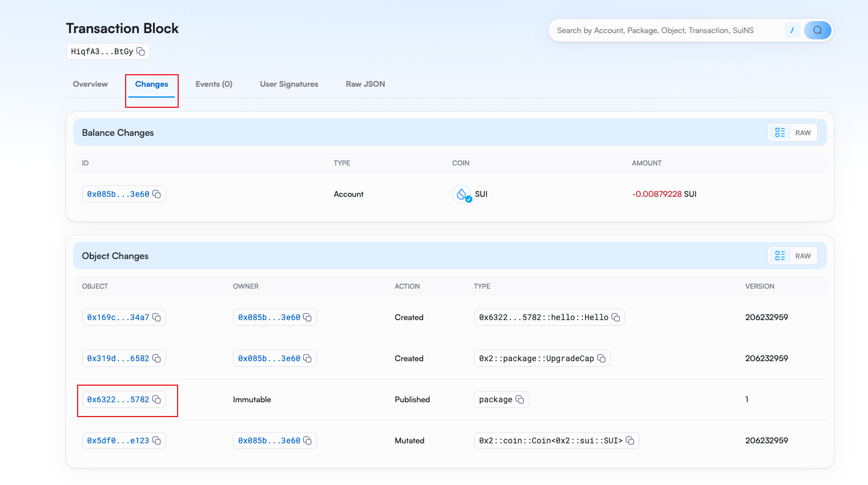
Task: Click the 0x6322...5782::hello::Hello type
Action: point(544,317)
